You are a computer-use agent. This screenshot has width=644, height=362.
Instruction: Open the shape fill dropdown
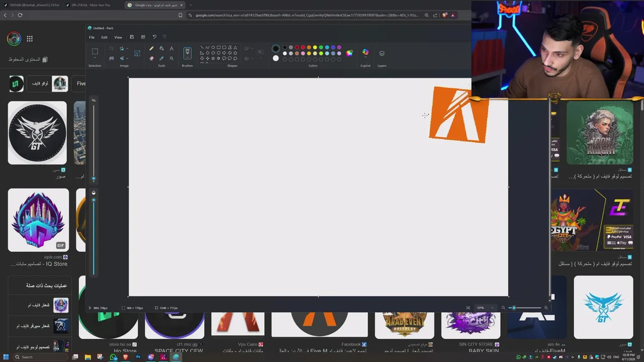click(252, 58)
